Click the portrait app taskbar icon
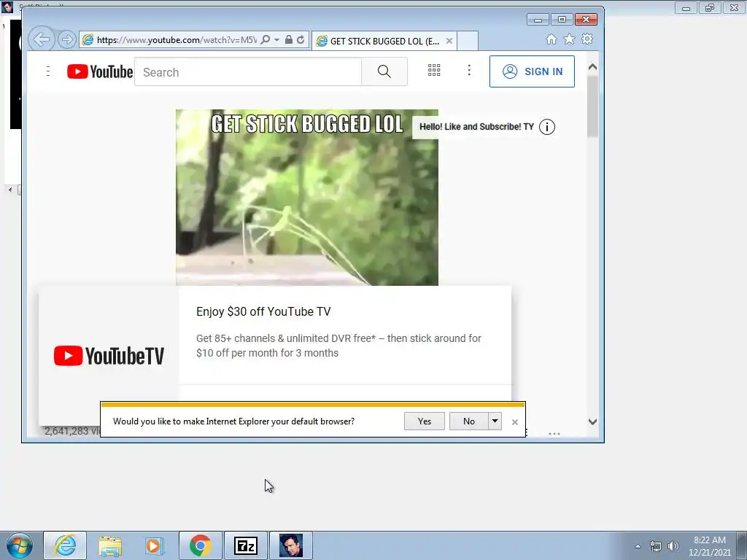 click(x=291, y=545)
